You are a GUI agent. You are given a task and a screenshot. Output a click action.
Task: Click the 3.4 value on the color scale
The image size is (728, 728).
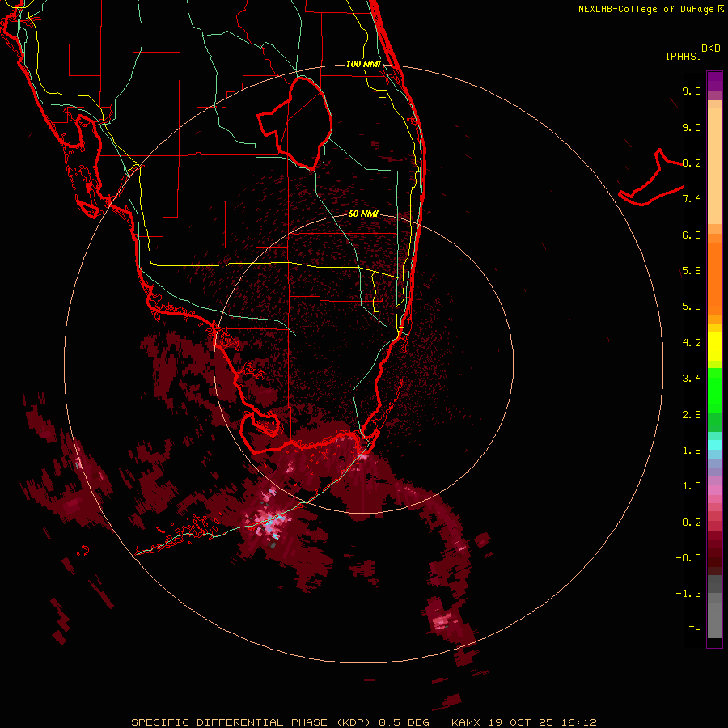(x=692, y=379)
